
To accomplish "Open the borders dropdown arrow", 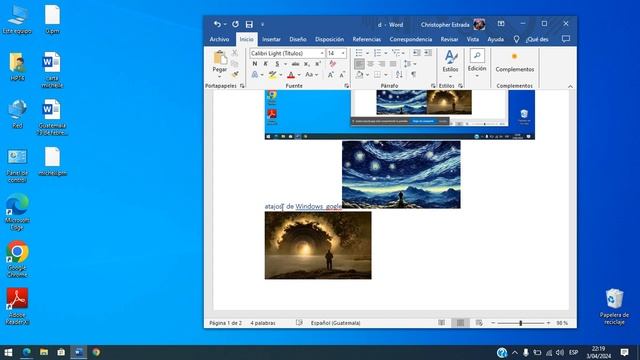I will 385,75.
